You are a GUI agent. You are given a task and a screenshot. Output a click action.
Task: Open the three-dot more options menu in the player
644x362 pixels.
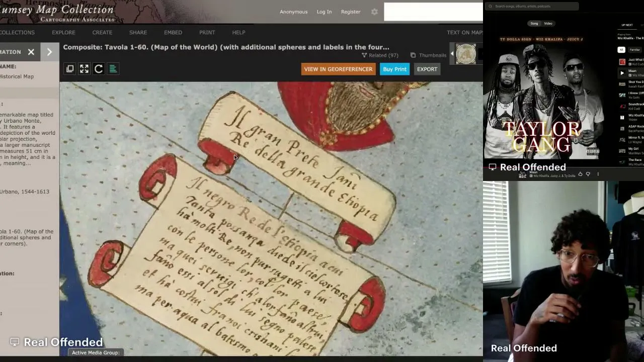pyautogui.click(x=598, y=174)
